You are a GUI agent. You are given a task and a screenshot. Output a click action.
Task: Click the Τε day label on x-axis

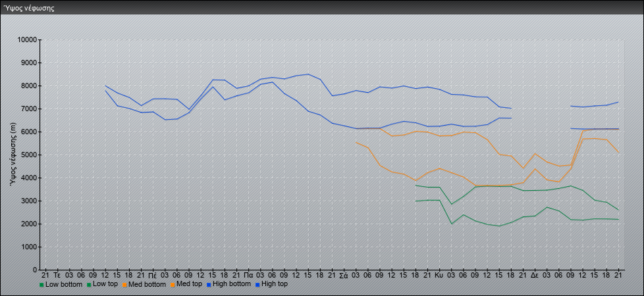(57, 274)
